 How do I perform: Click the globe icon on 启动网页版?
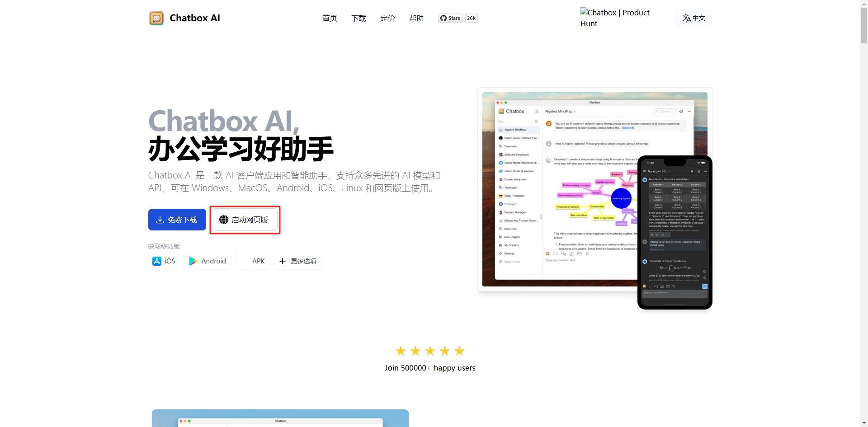point(224,220)
